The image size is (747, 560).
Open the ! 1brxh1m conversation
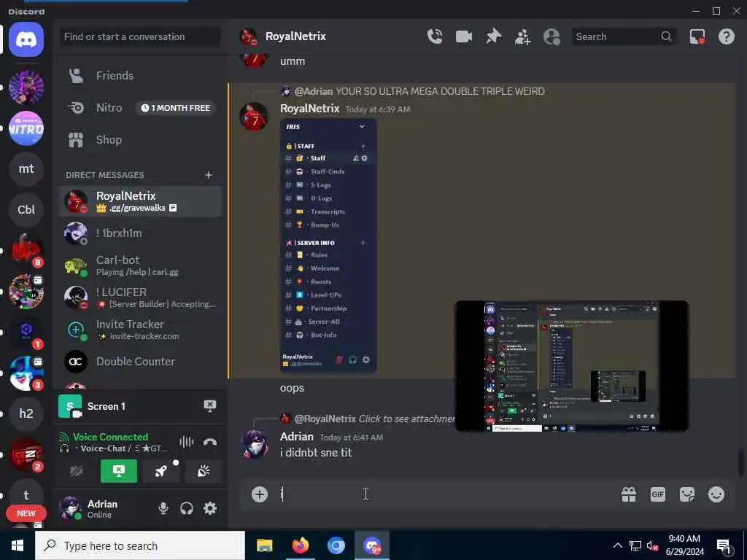click(141, 233)
